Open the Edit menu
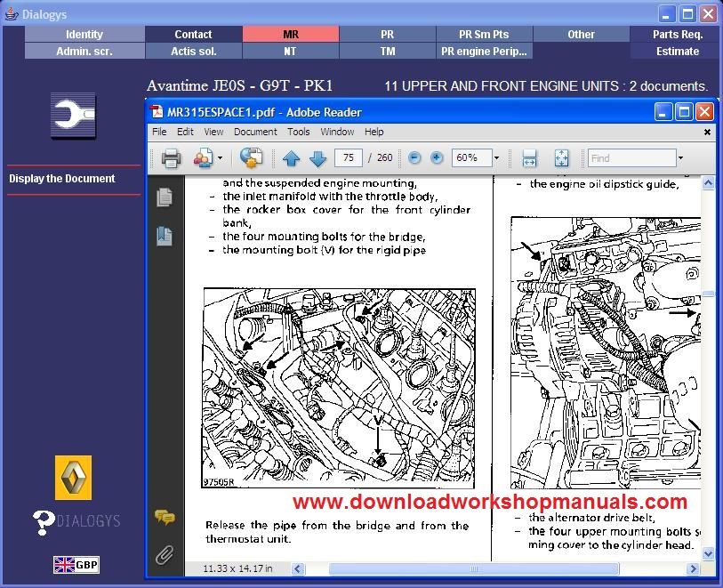 [185, 132]
